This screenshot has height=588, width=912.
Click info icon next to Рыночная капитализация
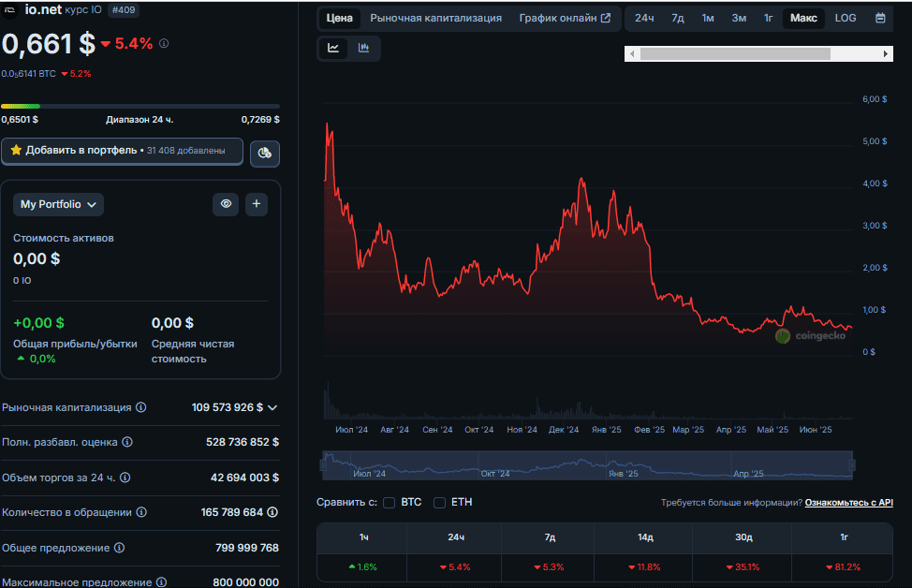point(140,407)
